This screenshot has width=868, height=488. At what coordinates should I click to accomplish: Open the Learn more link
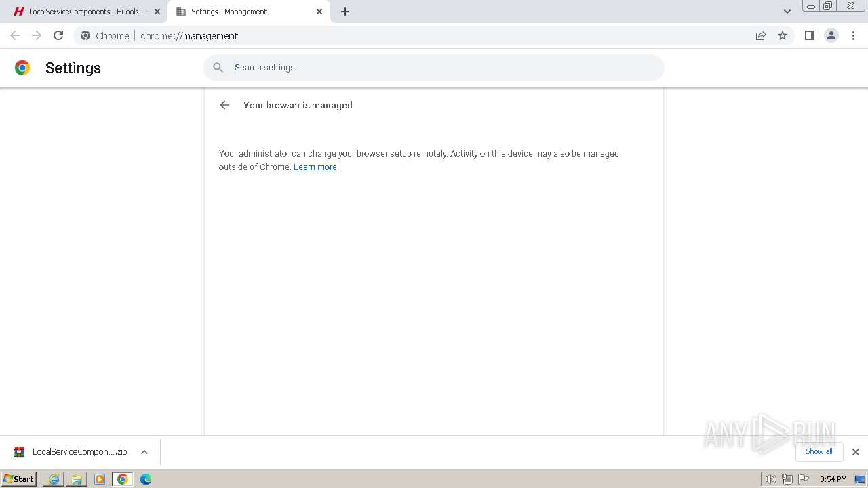pyautogui.click(x=315, y=167)
